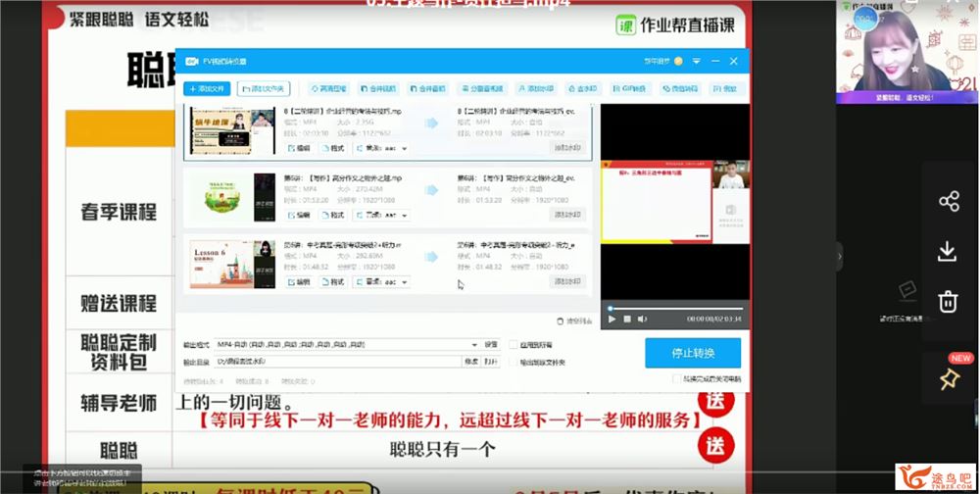This screenshot has width=980, height=494.
Task: Click 编辑 for the 二轮精讲 video row
Action: (299, 148)
